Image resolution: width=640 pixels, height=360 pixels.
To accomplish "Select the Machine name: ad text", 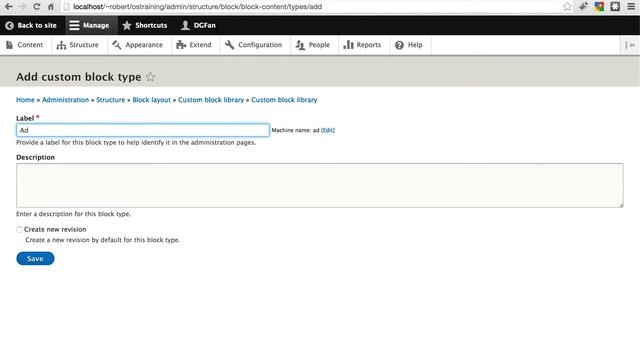I will [296, 130].
